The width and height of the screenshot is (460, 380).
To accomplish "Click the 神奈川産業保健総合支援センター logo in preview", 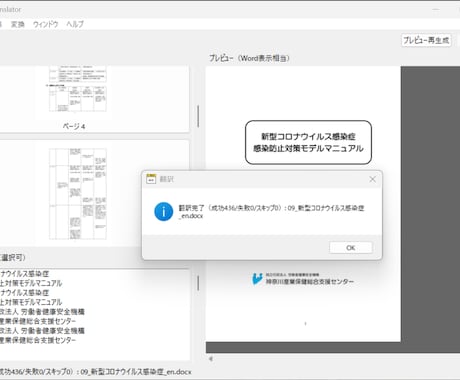I will pyautogui.click(x=303, y=279).
